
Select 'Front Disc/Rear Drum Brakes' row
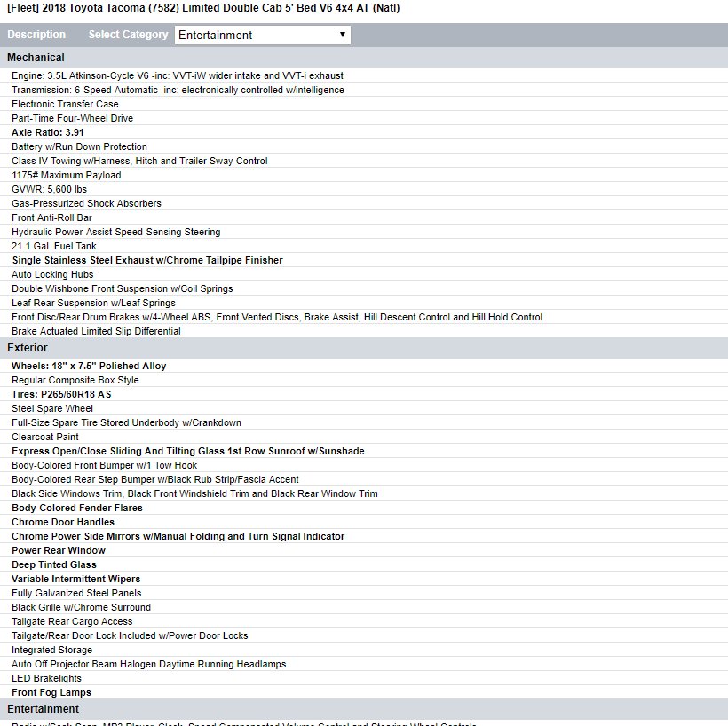click(364, 317)
